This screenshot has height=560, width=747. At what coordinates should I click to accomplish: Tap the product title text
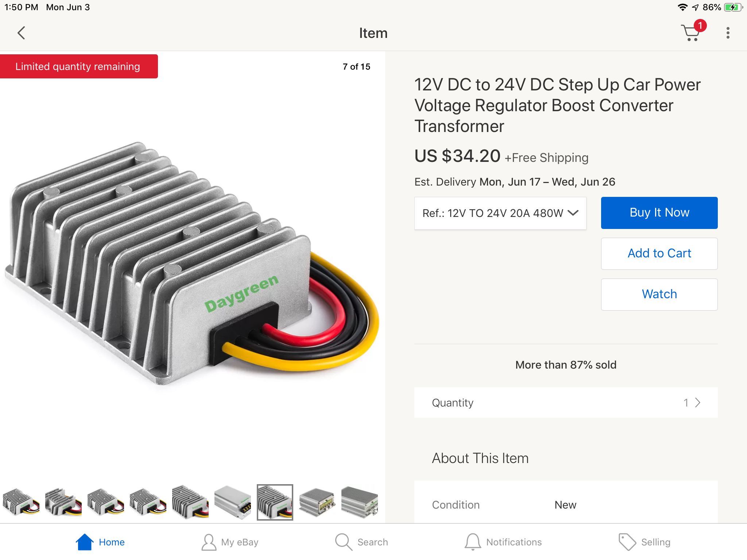click(x=557, y=105)
